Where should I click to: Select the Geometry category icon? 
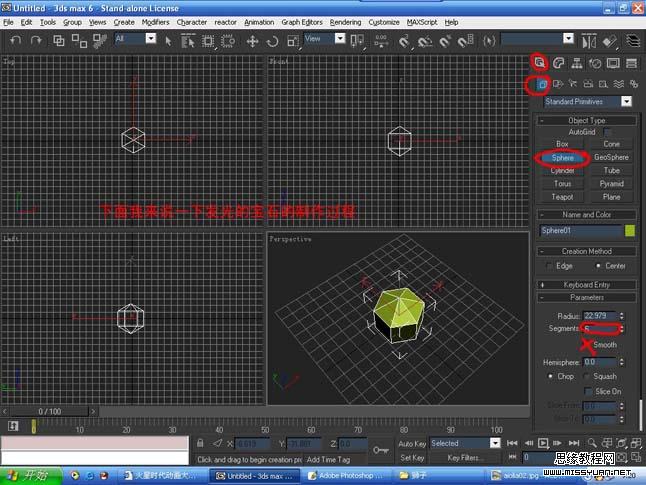pyautogui.click(x=543, y=84)
